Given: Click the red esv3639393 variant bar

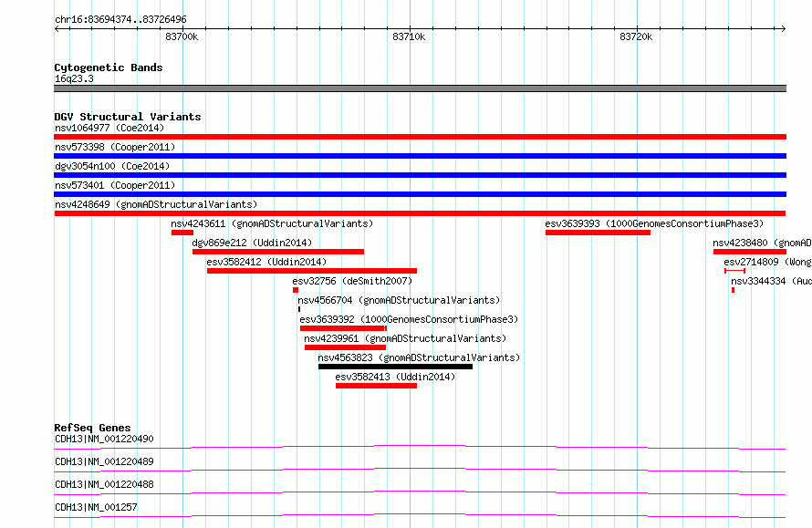Looking at the screenshot, I should click(599, 233).
